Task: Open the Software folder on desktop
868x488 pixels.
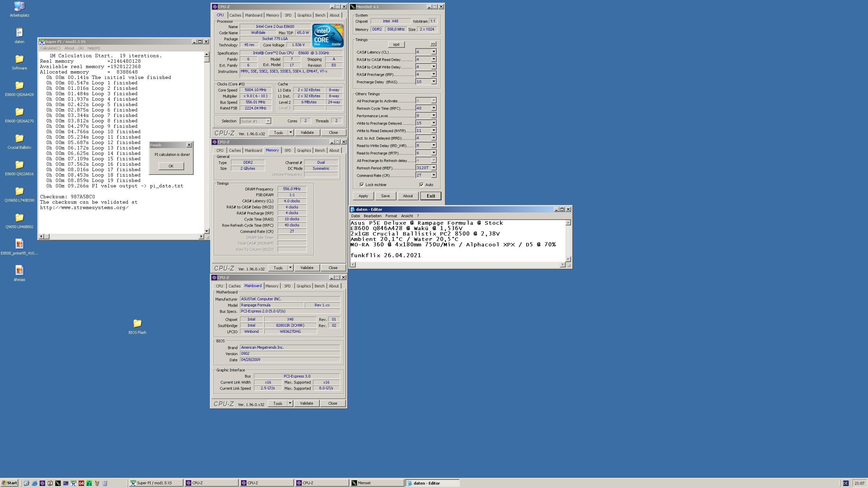Action: [19, 62]
